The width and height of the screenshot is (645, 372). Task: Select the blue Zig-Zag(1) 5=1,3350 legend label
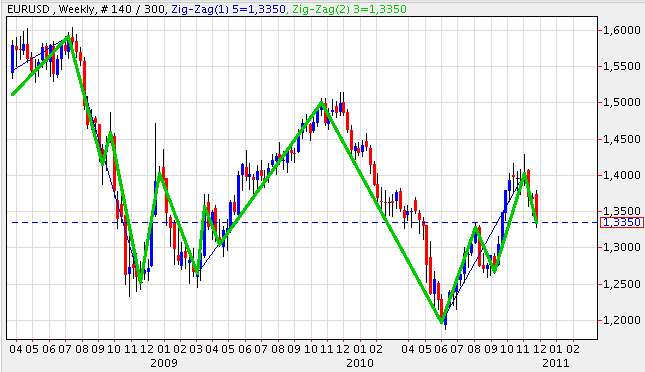click(228, 9)
